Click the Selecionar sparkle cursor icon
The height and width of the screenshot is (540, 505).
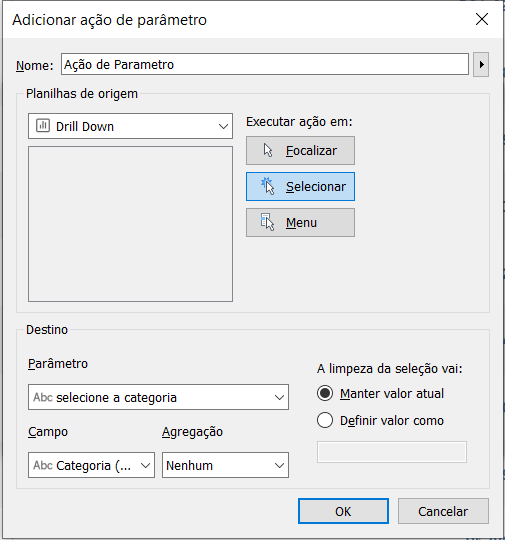click(x=267, y=186)
